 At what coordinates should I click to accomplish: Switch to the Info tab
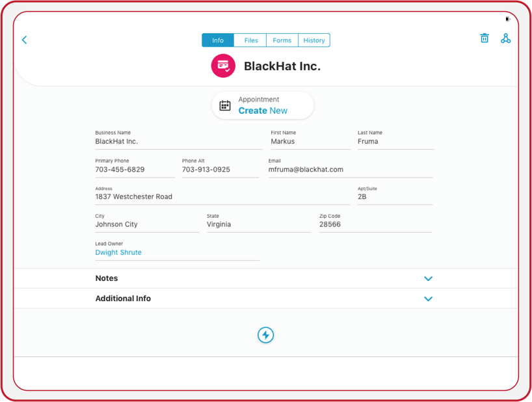(218, 40)
